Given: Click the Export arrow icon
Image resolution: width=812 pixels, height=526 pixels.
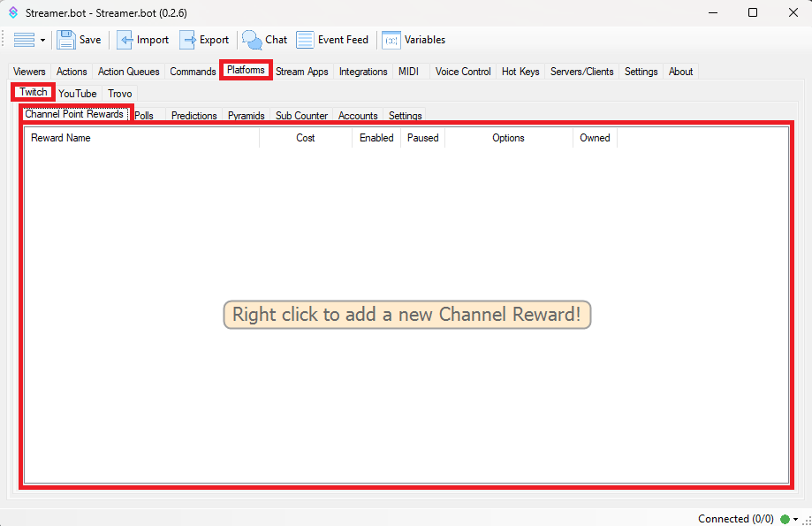Looking at the screenshot, I should coord(188,40).
